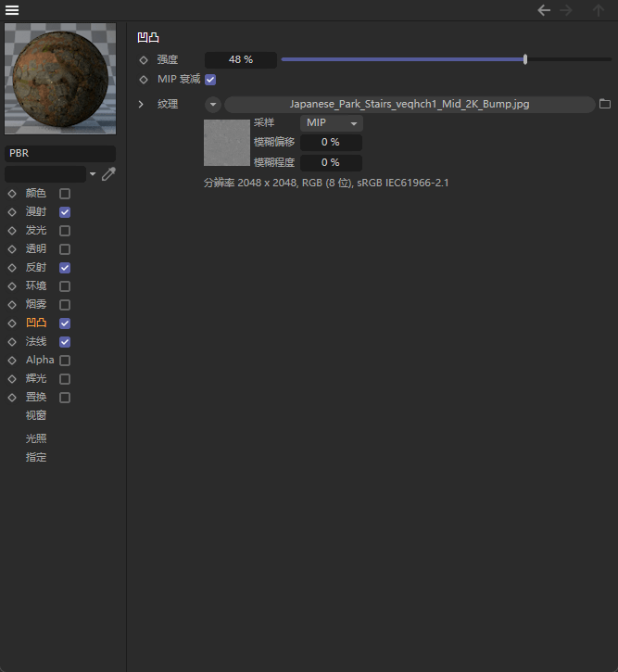This screenshot has height=672, width=618.
Task: Click keyframe diamond beside 法线
Action: pyautogui.click(x=12, y=342)
